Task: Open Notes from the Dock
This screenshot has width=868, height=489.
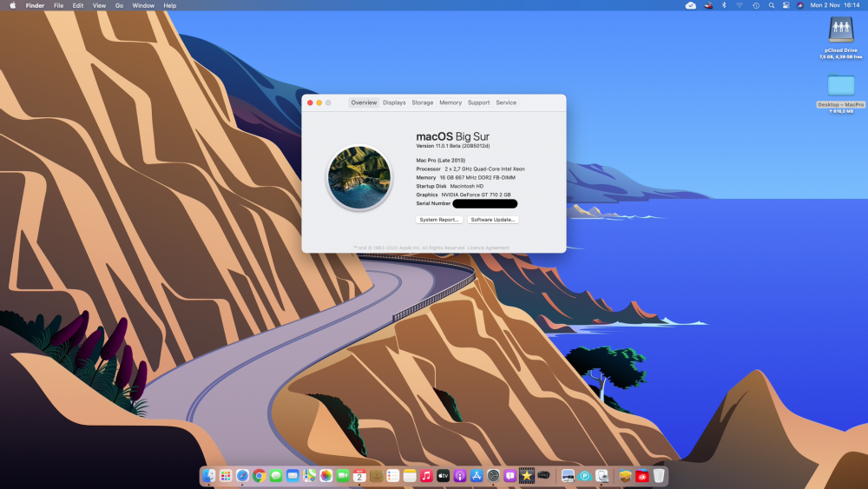Action: pos(410,475)
